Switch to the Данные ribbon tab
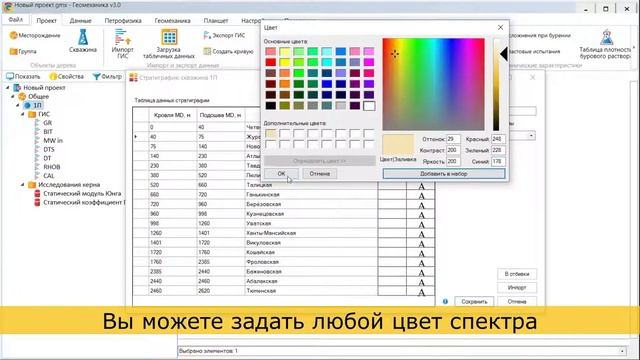This screenshot has height=360, width=640. (x=80, y=20)
